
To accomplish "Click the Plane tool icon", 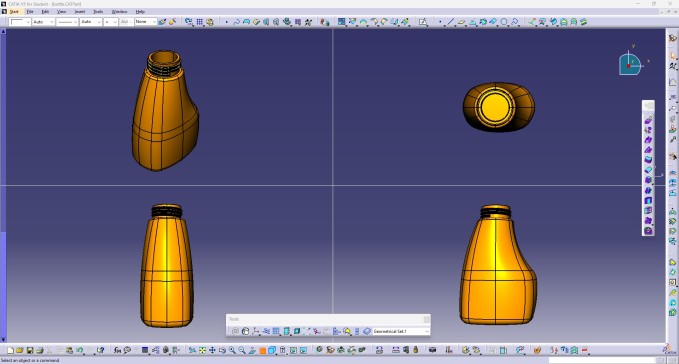I will point(462,22).
